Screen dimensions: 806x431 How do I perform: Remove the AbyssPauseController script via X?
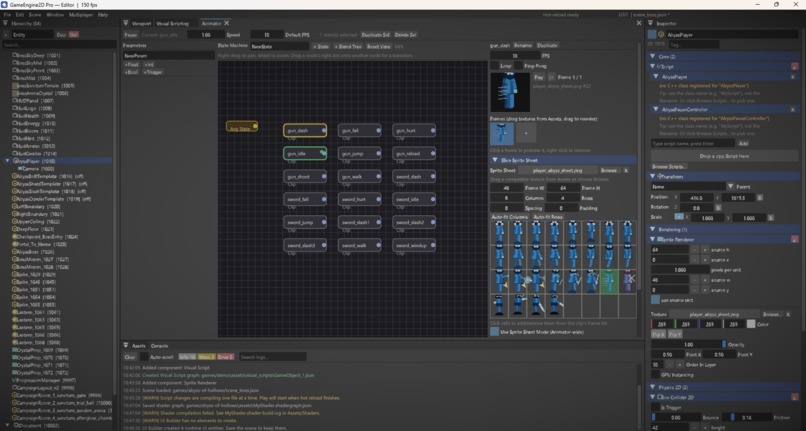coord(792,110)
